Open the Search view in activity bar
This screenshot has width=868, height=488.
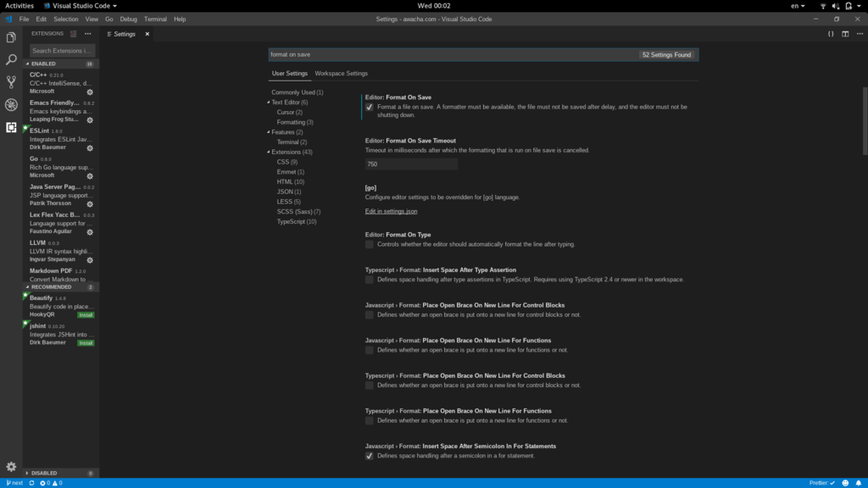pyautogui.click(x=11, y=59)
